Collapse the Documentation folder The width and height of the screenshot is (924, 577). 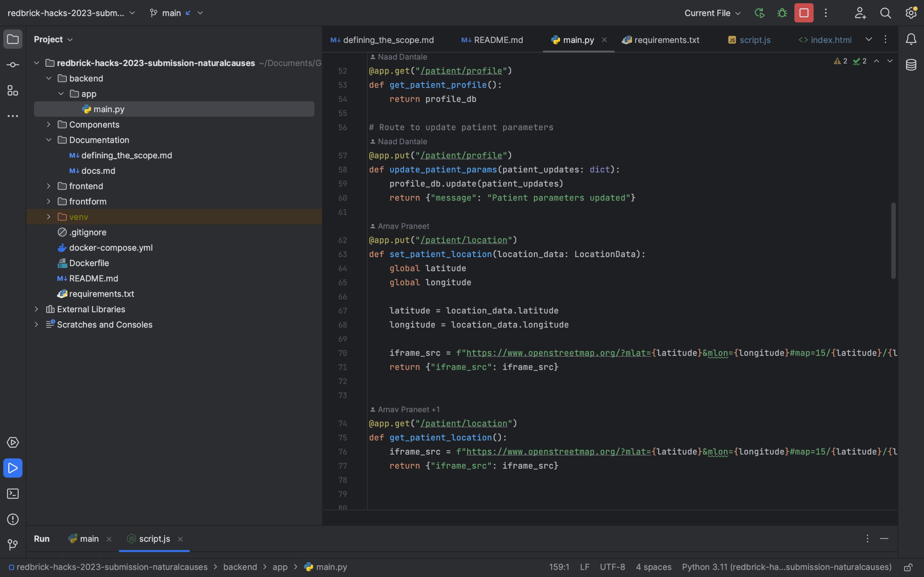(x=48, y=140)
